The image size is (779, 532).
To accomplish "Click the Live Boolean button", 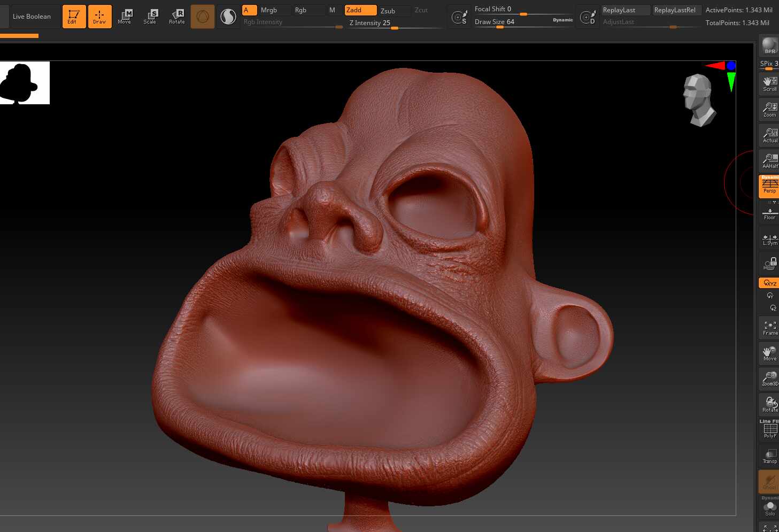I will [x=32, y=17].
